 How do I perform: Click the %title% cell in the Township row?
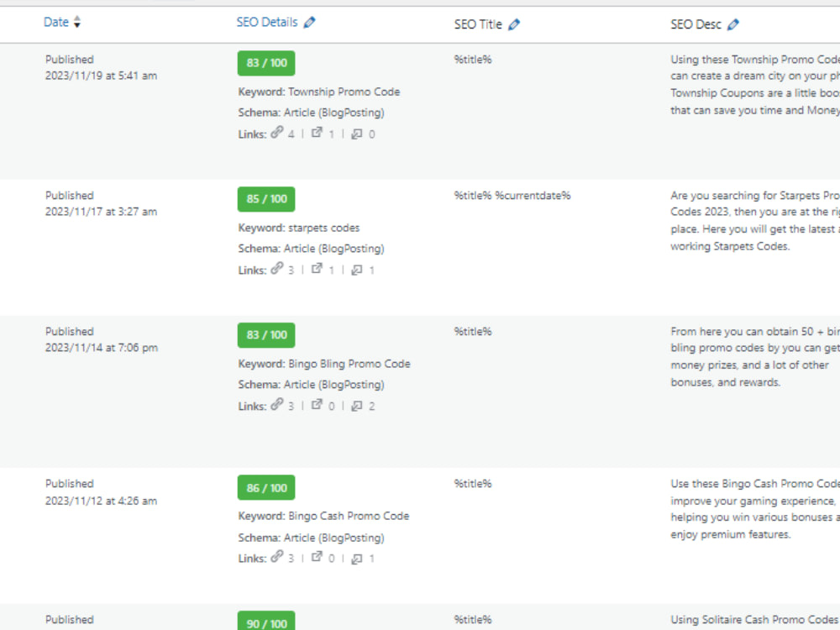[x=472, y=60]
